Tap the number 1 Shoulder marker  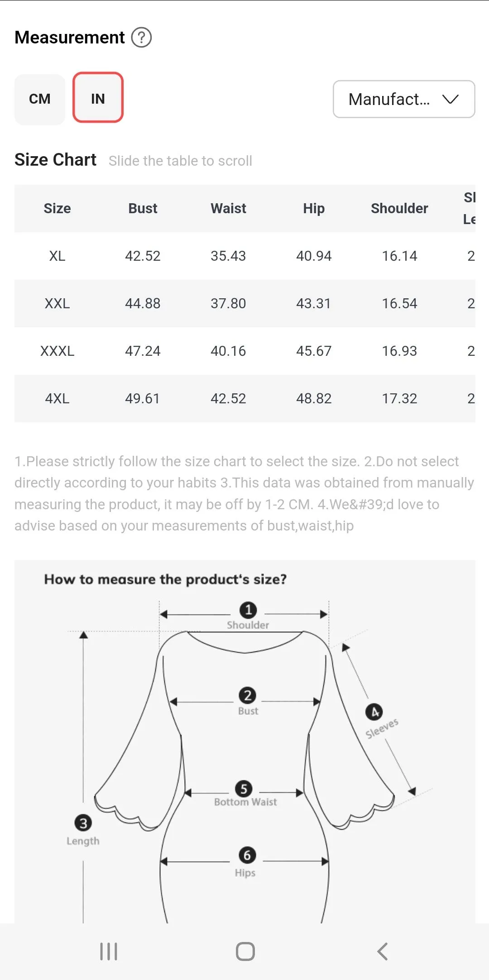tap(248, 610)
